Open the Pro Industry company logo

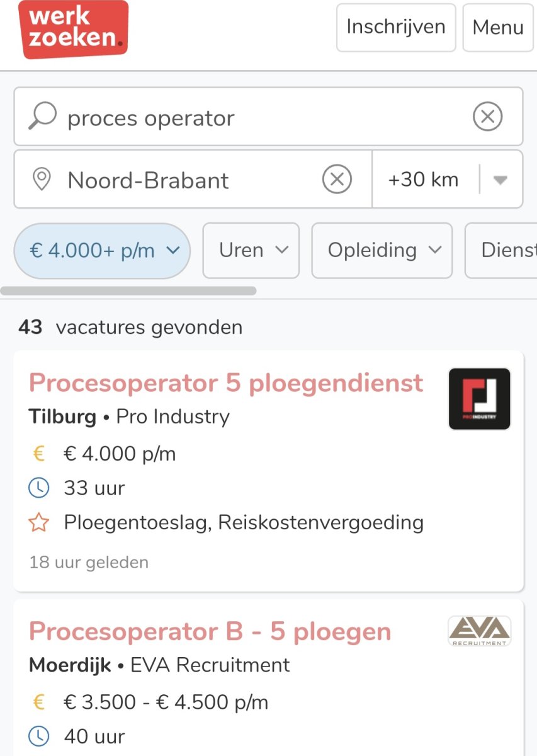(x=479, y=399)
